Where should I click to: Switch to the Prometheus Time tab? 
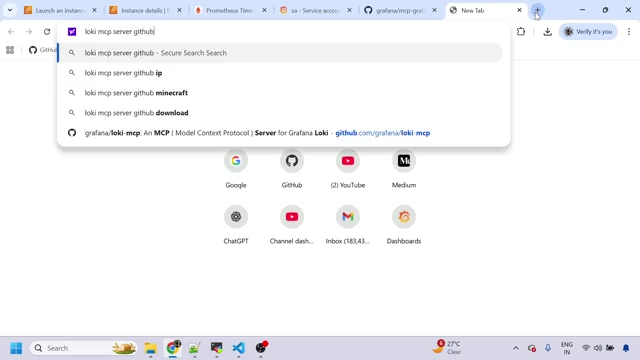229,10
